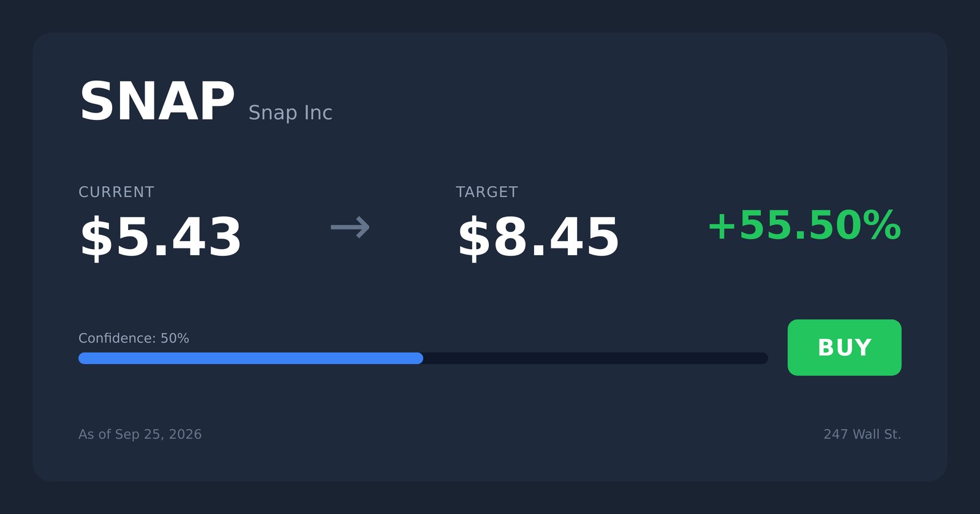Select the target price $8.45
The width and height of the screenshot is (980, 514).
click(x=538, y=237)
